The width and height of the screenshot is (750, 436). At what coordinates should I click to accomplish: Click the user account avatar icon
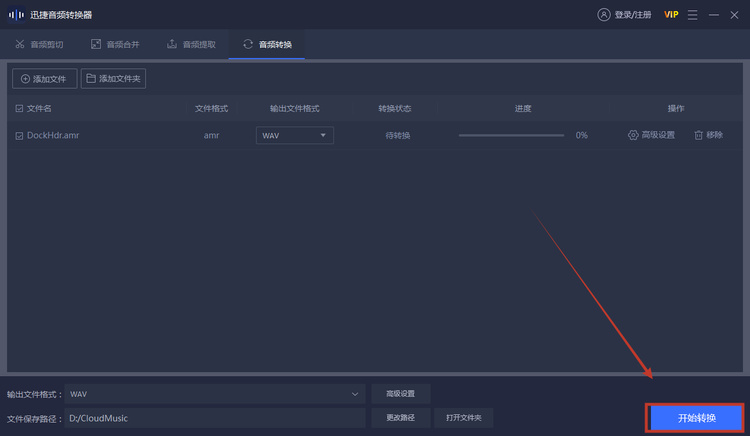click(604, 15)
